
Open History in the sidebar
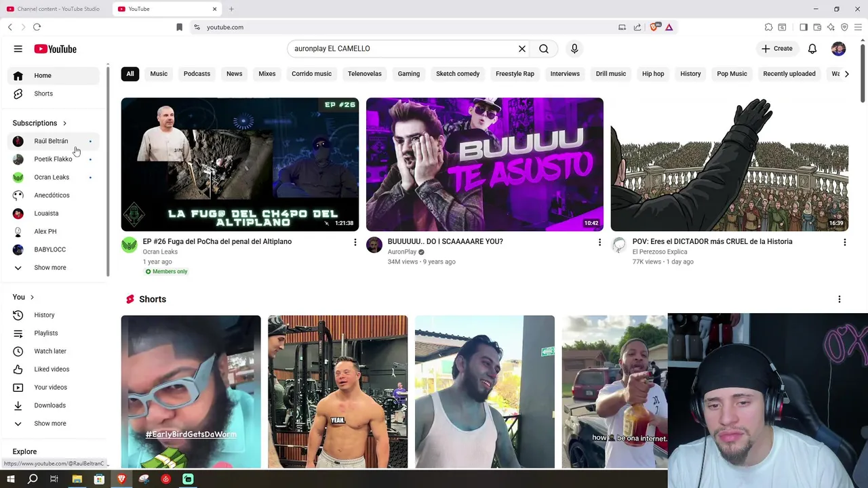click(54, 315)
